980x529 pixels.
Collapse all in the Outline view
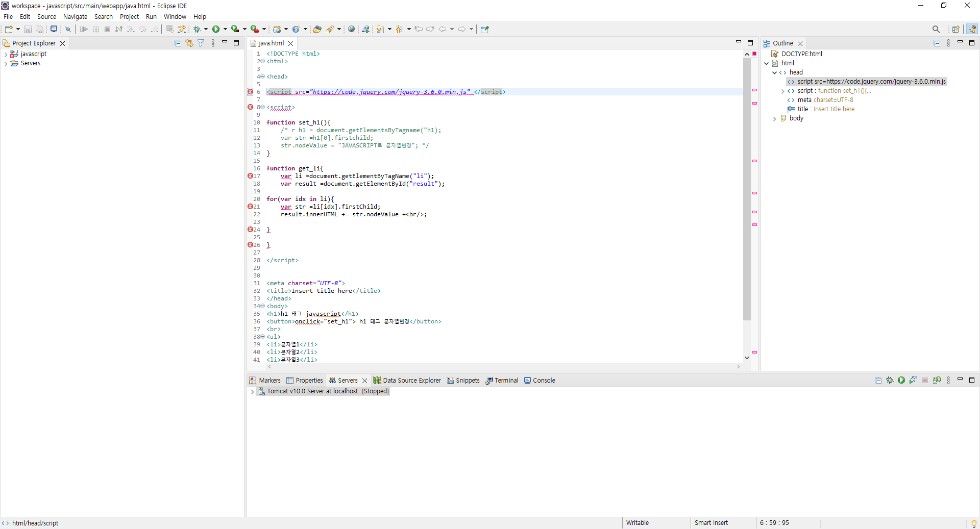coord(937,43)
